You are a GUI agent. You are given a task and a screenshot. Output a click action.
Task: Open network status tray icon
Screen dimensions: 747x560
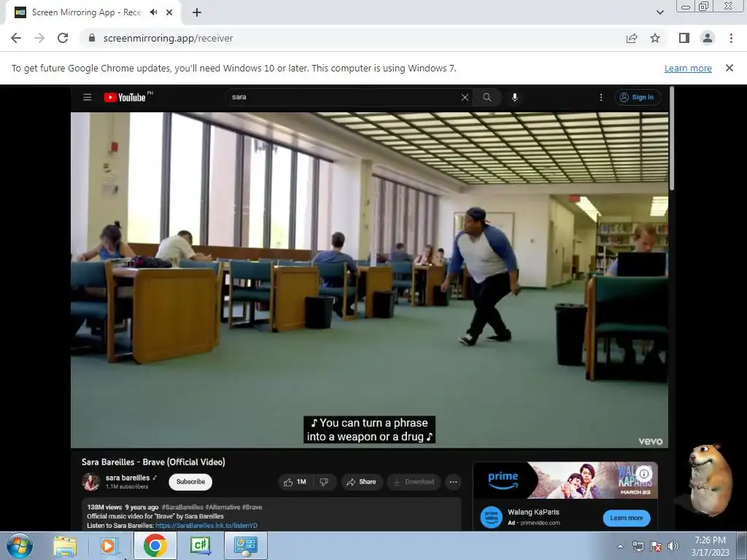[638, 546]
